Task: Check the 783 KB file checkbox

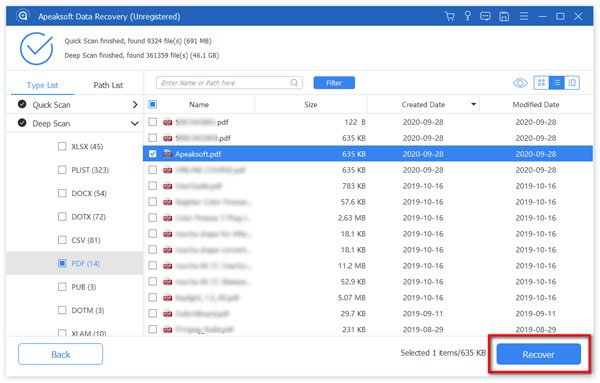Action: tap(152, 186)
